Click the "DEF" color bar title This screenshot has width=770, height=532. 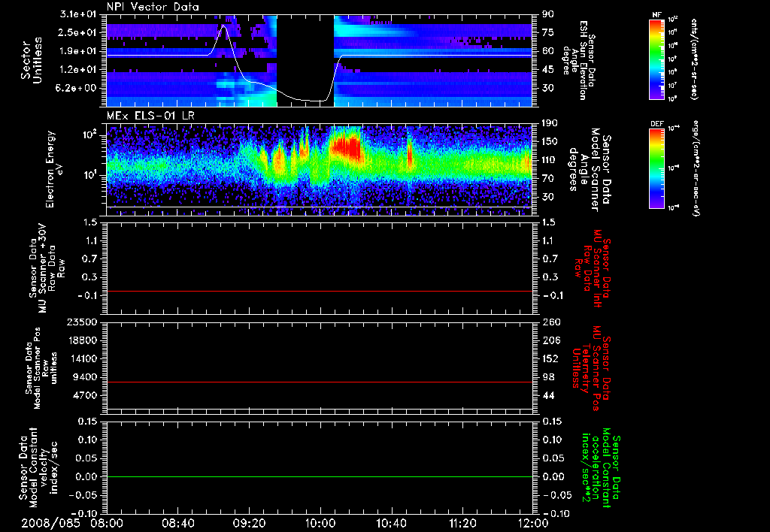pos(657,124)
